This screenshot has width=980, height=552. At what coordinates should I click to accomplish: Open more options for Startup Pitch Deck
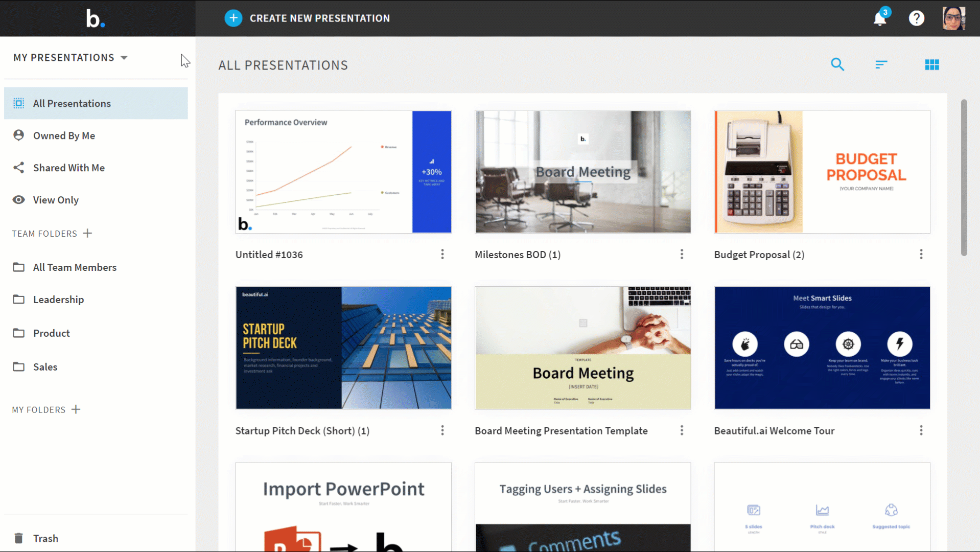pyautogui.click(x=442, y=431)
